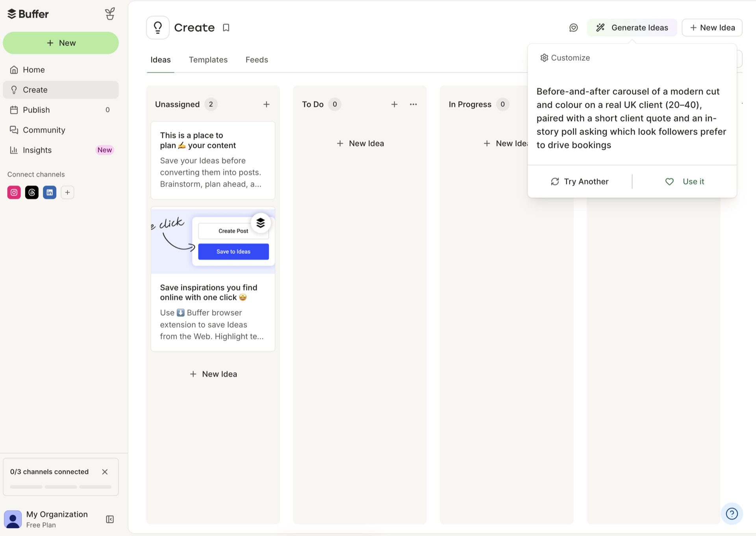Click New Idea below Unassigned cards

coord(213,374)
